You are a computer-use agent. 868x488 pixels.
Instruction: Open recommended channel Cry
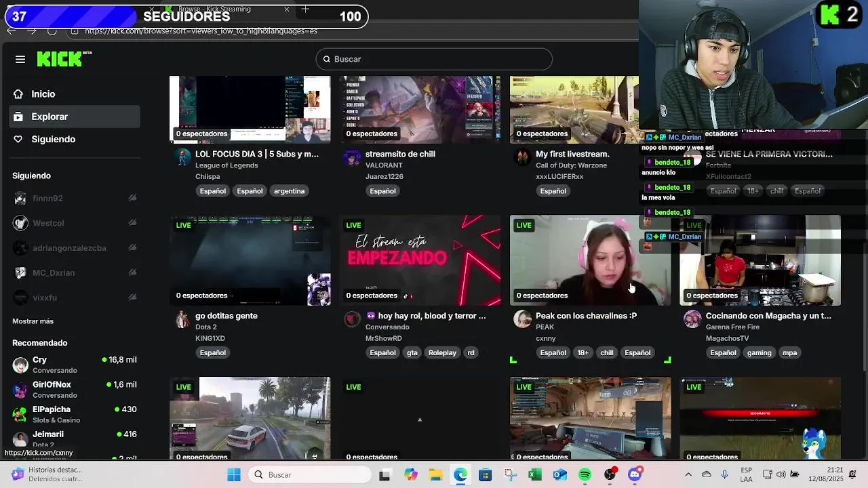click(x=75, y=365)
